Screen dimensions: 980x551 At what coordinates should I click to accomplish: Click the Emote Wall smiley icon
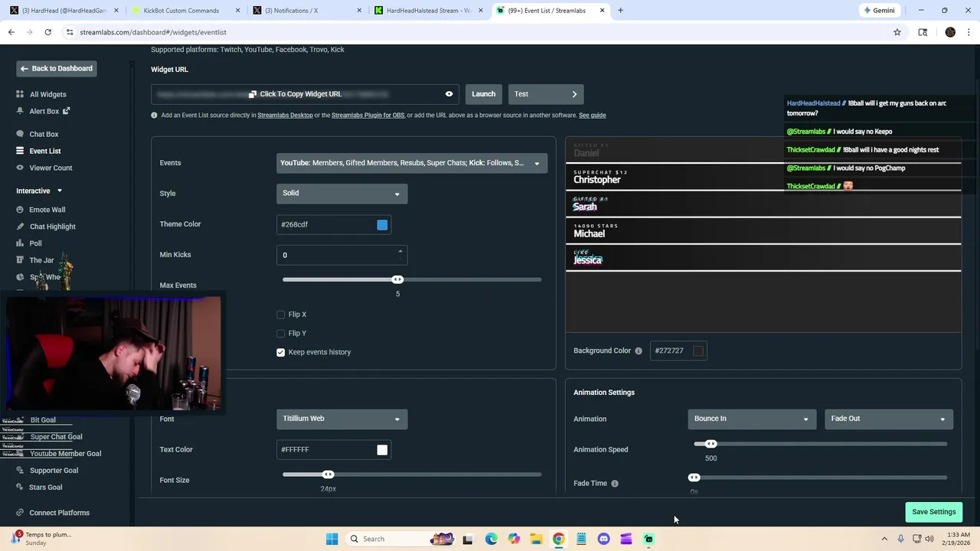click(x=20, y=210)
